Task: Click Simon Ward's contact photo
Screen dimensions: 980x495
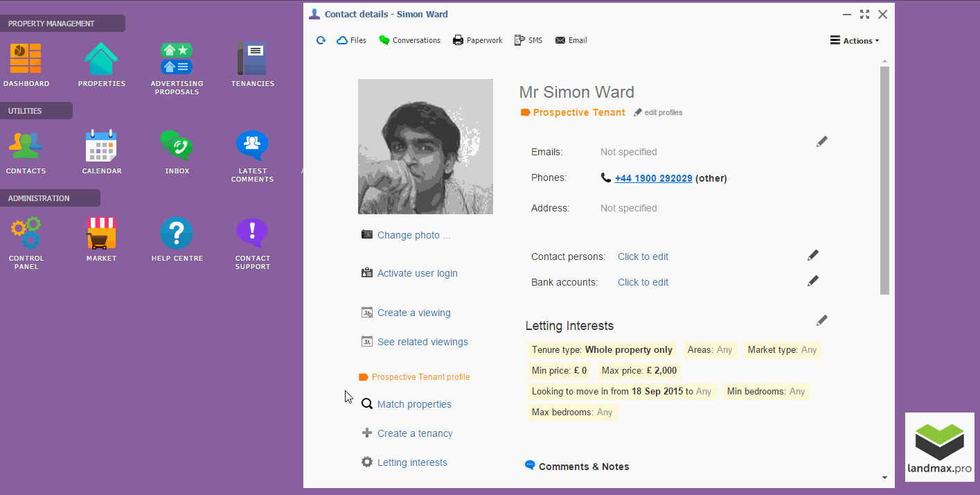Action: click(425, 146)
